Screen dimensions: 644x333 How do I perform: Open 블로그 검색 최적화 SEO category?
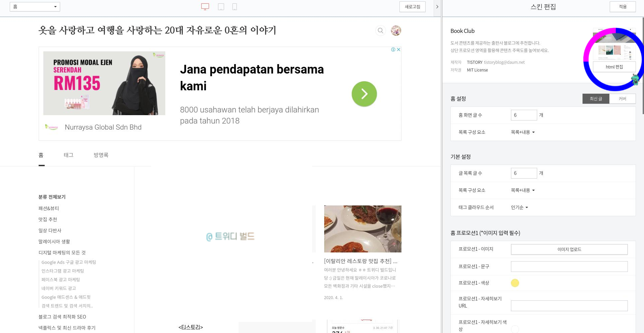point(62,317)
